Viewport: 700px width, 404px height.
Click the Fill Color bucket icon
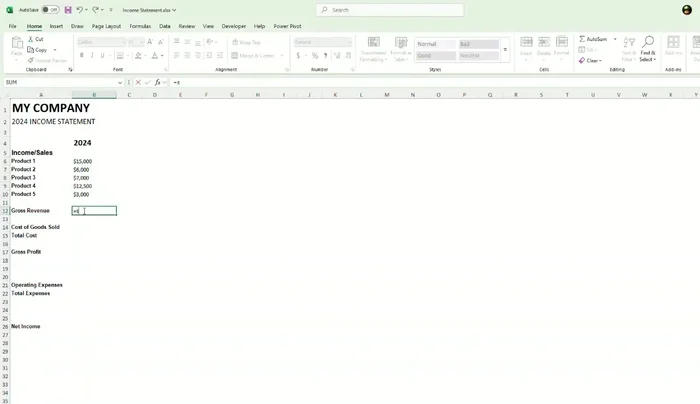pyautogui.click(x=138, y=55)
